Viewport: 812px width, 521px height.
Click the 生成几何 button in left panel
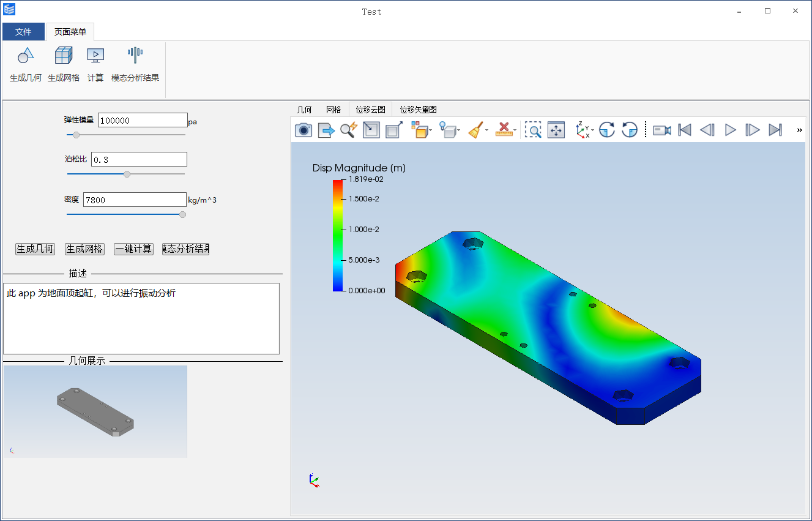tap(35, 249)
